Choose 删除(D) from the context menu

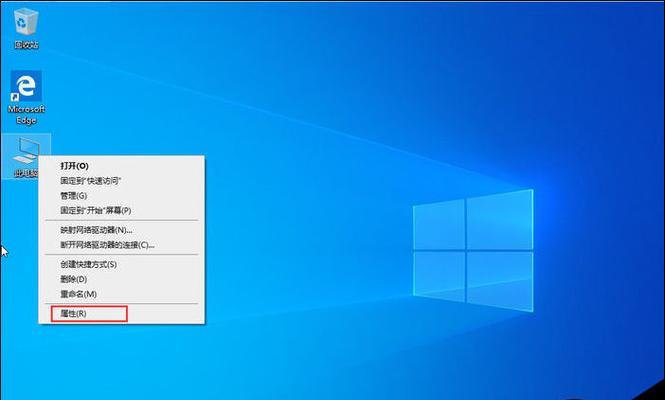point(75,279)
